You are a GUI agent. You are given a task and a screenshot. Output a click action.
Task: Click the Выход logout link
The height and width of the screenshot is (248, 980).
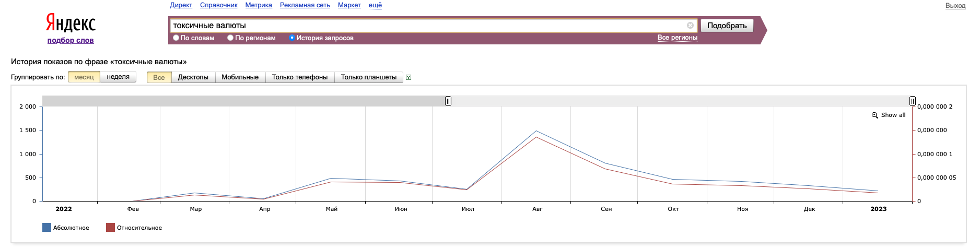coord(955,6)
